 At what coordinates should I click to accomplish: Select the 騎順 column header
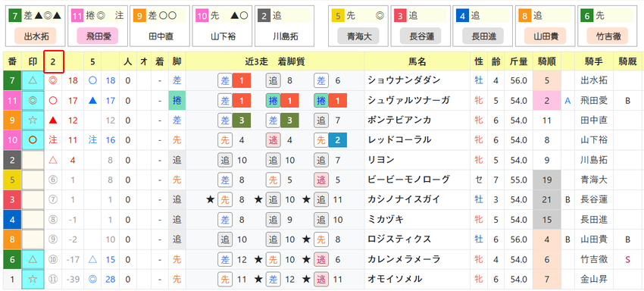click(547, 61)
